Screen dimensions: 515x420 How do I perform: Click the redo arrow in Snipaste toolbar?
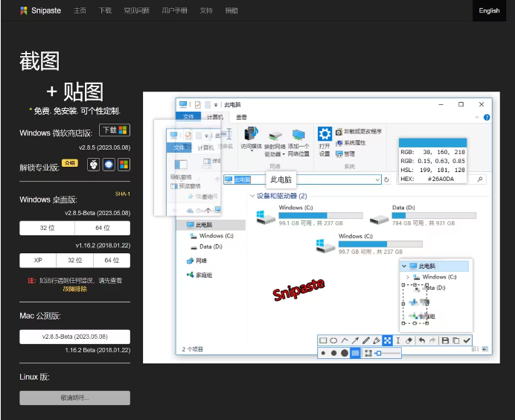pyautogui.click(x=432, y=340)
